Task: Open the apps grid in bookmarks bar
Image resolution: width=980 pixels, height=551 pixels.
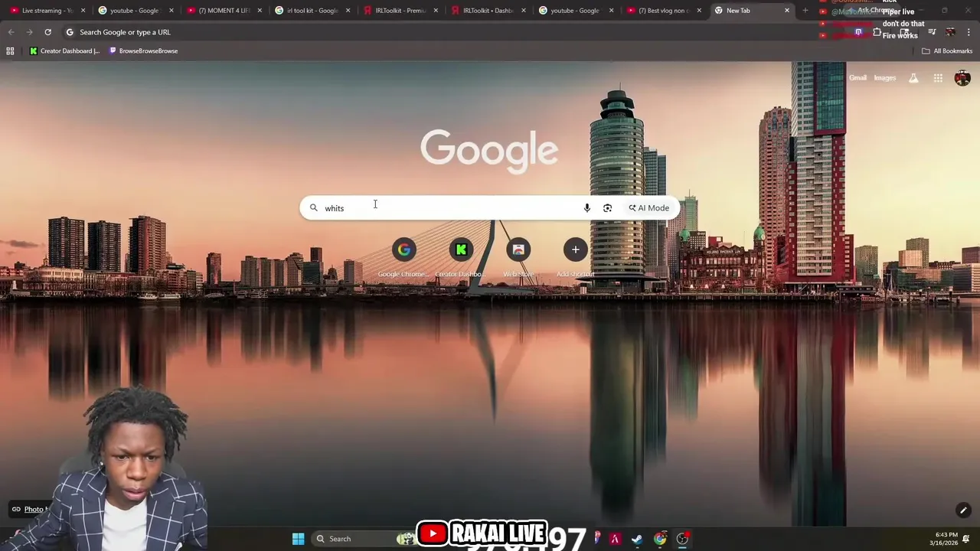Action: tap(10, 51)
